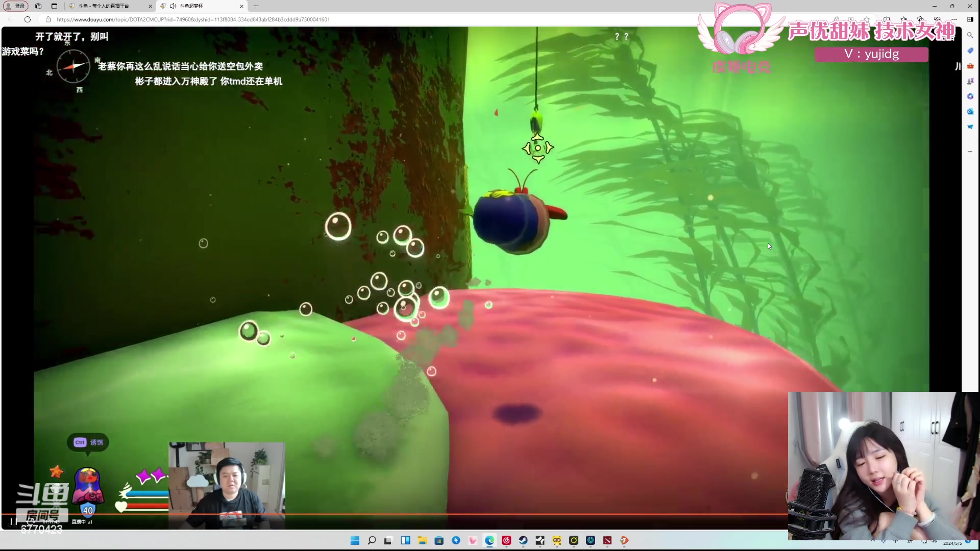Pause the livestream video player
Screen dimensions: 980x551
click(13, 521)
